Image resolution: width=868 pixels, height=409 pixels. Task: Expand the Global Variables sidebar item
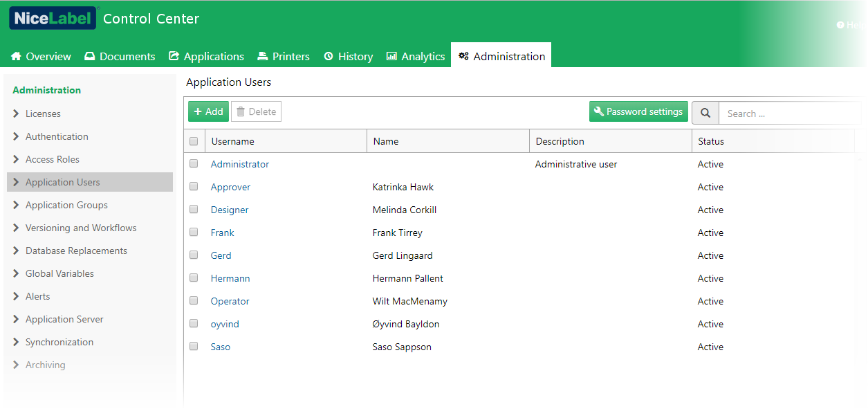(59, 273)
